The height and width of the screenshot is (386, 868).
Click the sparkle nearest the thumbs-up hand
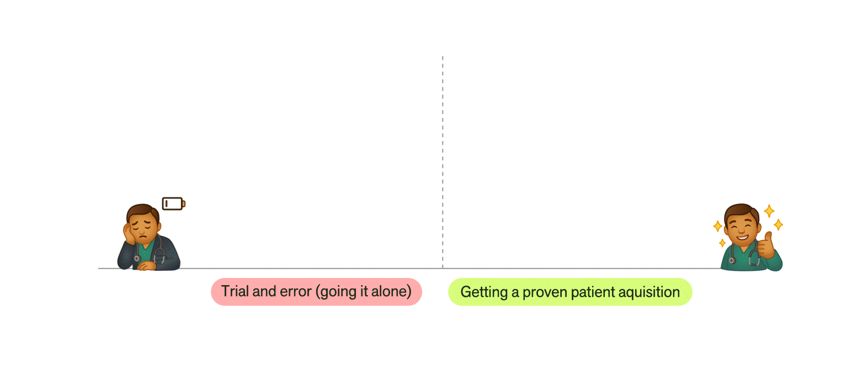(x=778, y=224)
